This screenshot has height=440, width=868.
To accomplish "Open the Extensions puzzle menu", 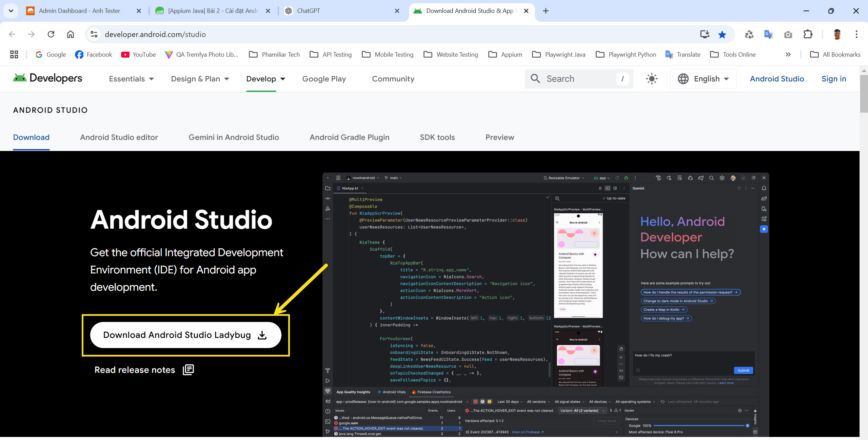I will click(808, 34).
